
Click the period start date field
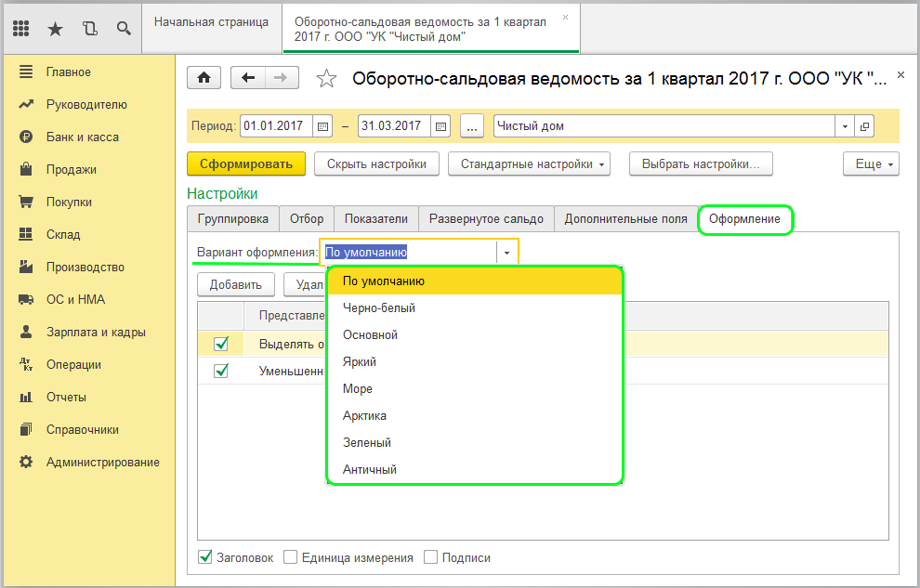pyautogui.click(x=276, y=126)
